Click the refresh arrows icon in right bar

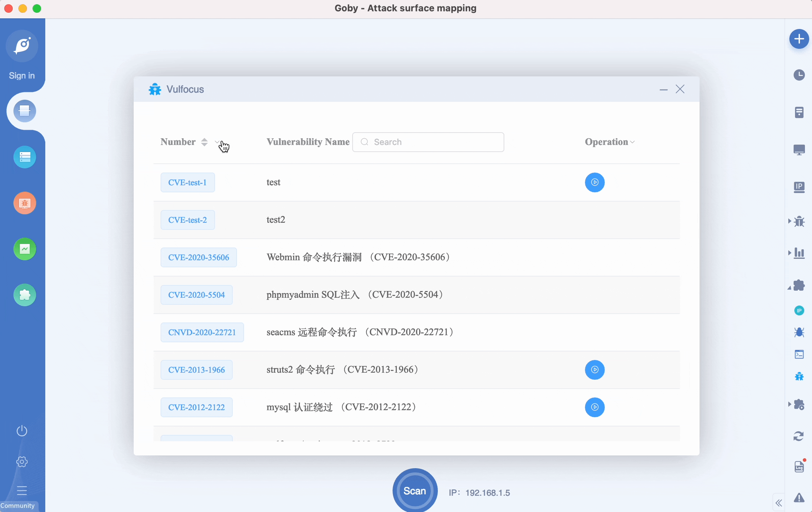click(x=799, y=436)
